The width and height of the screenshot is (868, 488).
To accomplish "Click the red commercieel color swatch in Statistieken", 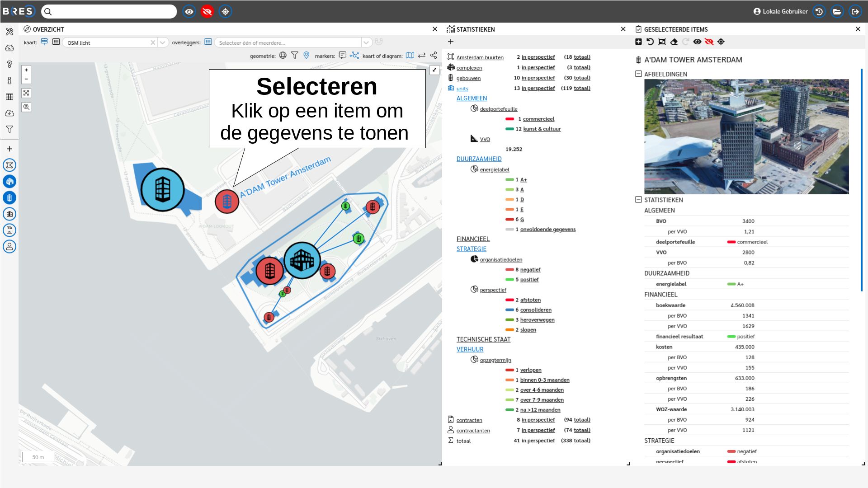I will coord(509,119).
